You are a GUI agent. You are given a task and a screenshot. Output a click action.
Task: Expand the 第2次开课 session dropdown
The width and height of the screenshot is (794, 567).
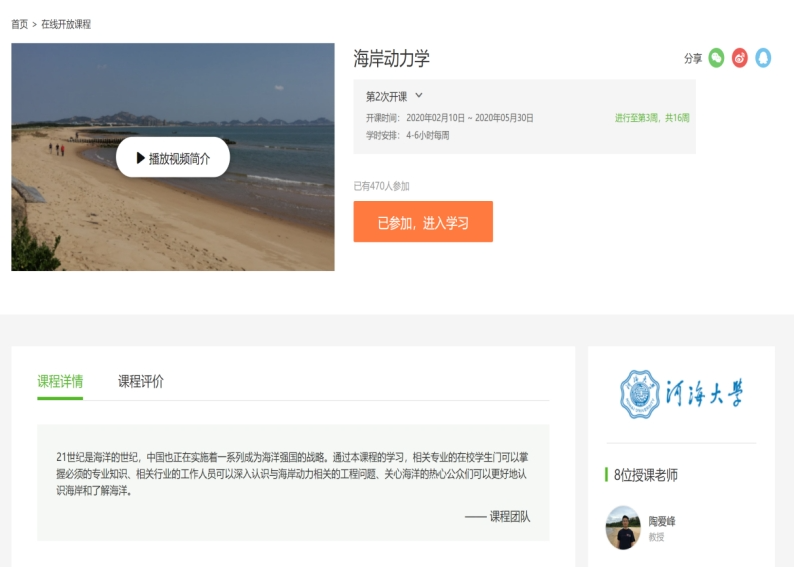(x=395, y=96)
